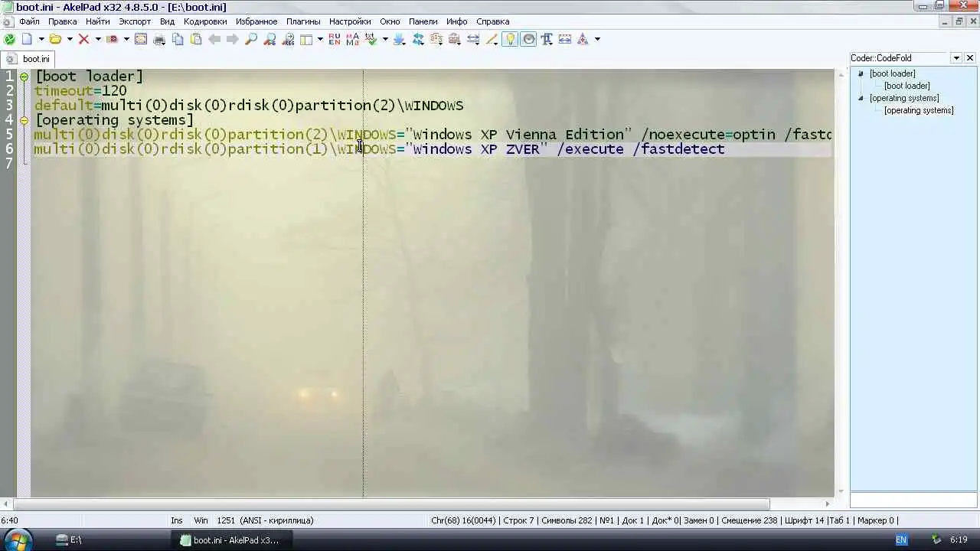The width and height of the screenshot is (980, 551).
Task: Click the red X close-document icon
Action: pos(83,39)
